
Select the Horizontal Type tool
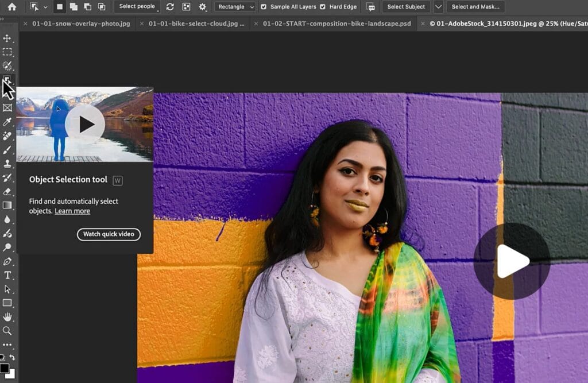[x=7, y=275]
